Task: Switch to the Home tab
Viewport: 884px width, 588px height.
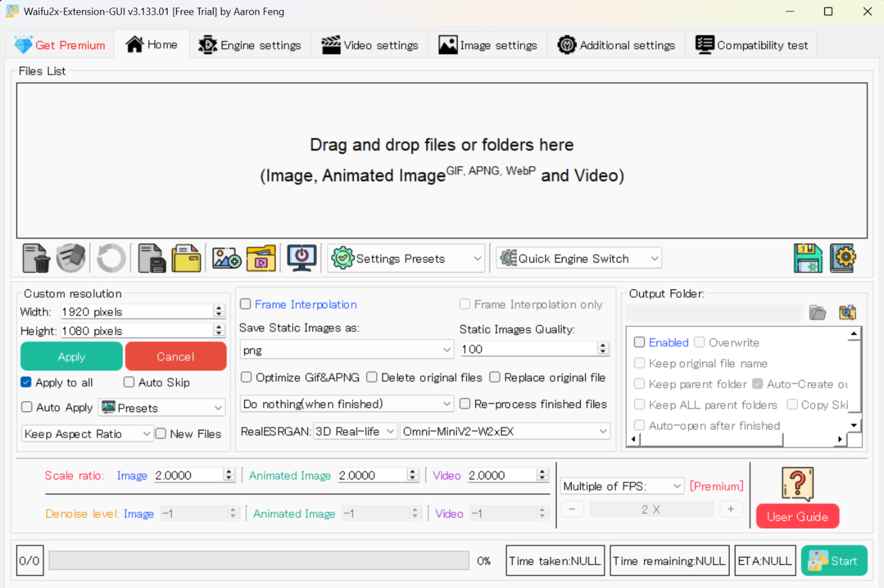Action: coord(152,44)
